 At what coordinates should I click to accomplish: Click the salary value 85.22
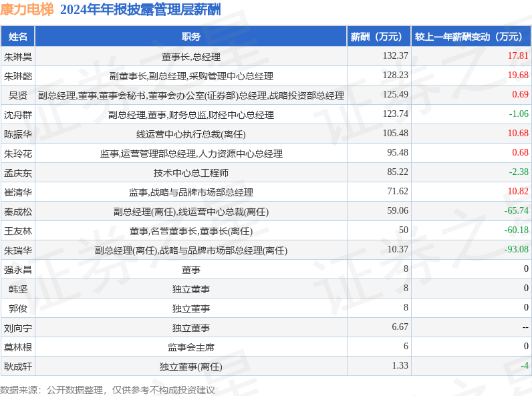point(398,171)
